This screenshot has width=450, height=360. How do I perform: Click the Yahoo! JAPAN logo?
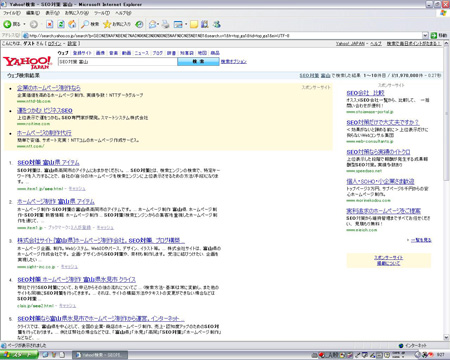pyautogui.click(x=27, y=62)
